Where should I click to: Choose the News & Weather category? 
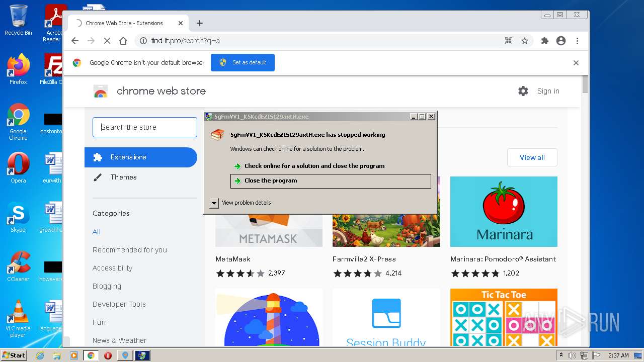pos(120,340)
